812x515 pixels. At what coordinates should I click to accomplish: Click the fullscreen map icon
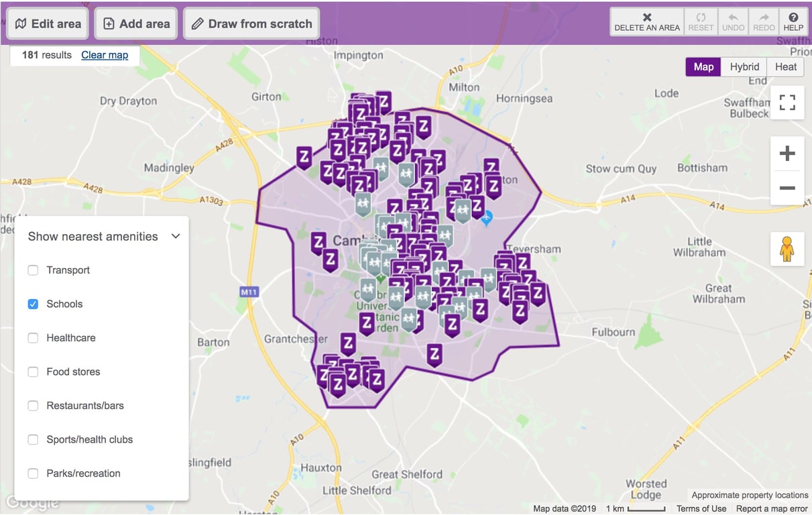(x=787, y=103)
